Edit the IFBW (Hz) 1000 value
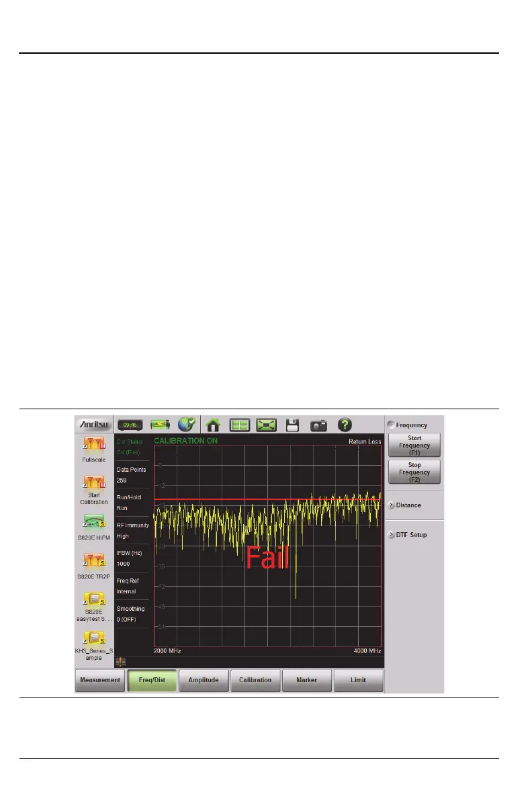 click(x=132, y=558)
